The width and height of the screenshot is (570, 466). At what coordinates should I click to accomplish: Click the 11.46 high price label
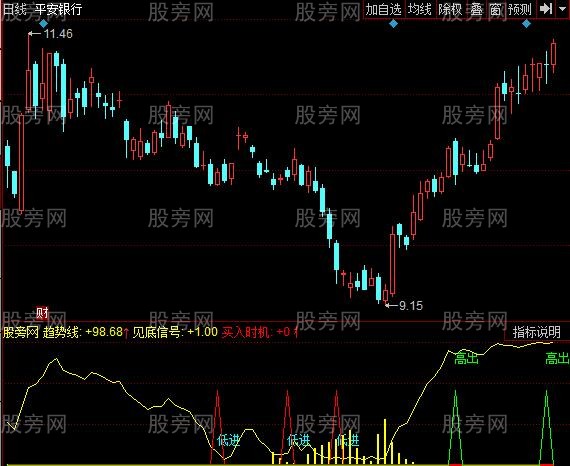tap(58, 34)
